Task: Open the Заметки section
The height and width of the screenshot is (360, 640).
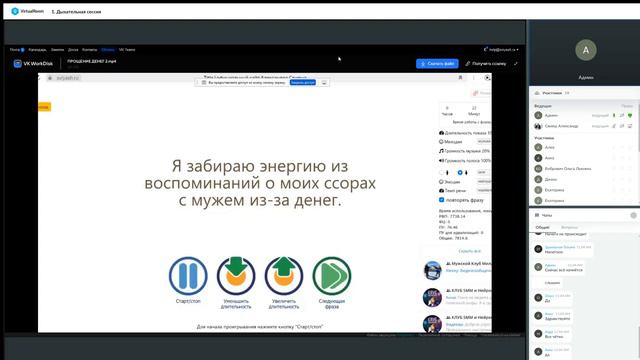Action: 58,50
